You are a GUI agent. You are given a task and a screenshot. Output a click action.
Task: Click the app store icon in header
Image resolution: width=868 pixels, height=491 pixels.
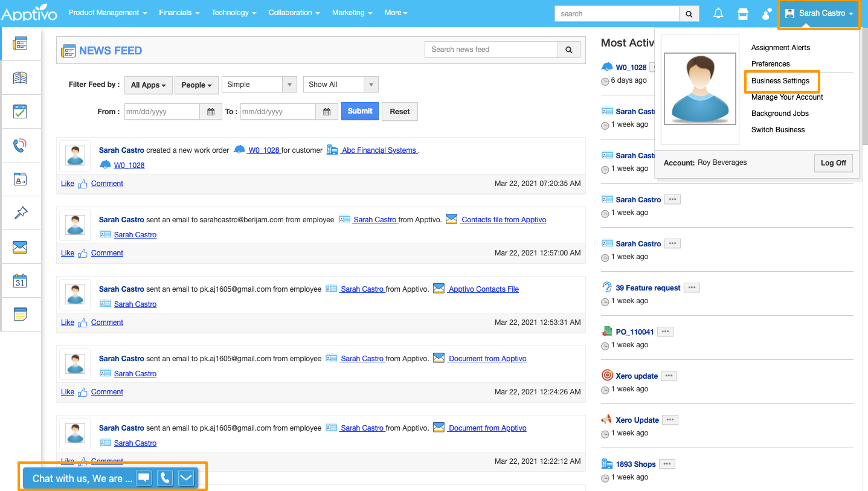click(743, 13)
